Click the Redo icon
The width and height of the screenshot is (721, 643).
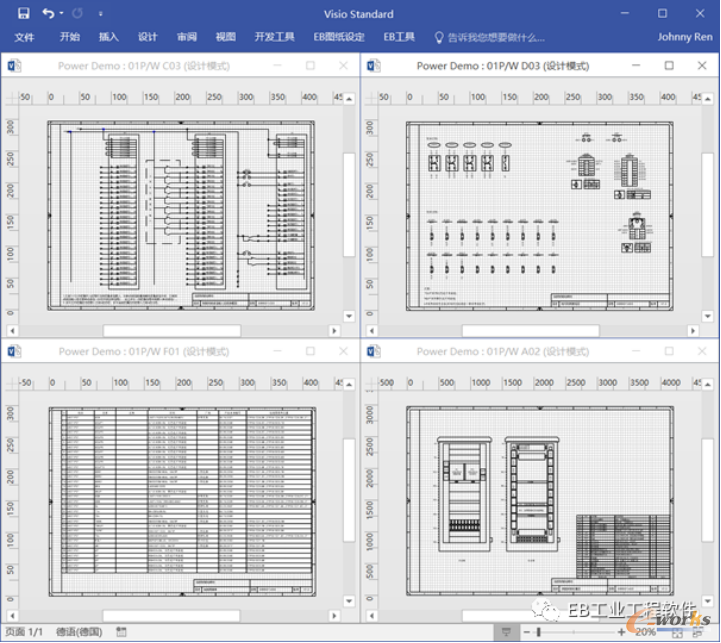(x=77, y=13)
